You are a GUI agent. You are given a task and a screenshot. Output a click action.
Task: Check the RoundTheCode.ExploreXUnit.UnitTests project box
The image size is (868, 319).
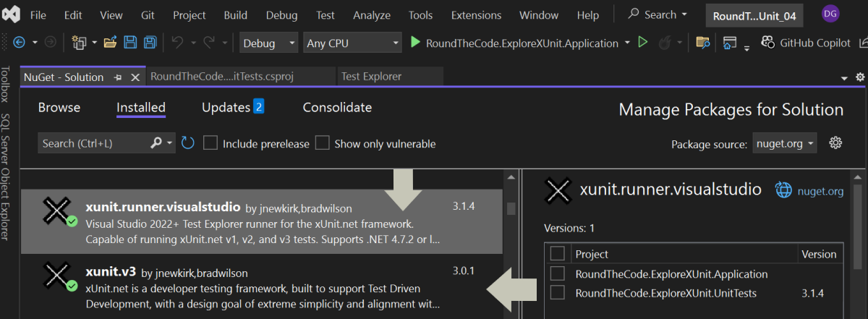558,293
